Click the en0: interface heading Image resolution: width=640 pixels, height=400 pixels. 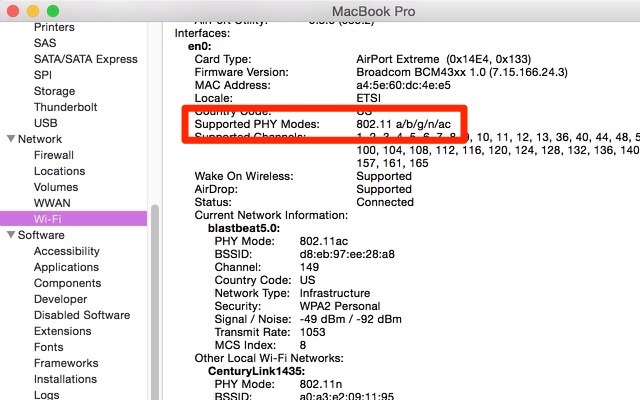click(x=200, y=47)
